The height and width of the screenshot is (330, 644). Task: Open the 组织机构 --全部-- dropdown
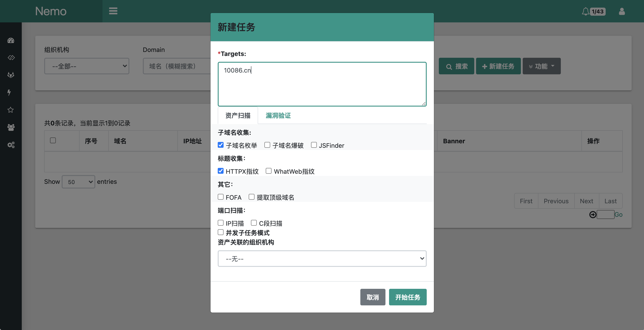point(87,66)
